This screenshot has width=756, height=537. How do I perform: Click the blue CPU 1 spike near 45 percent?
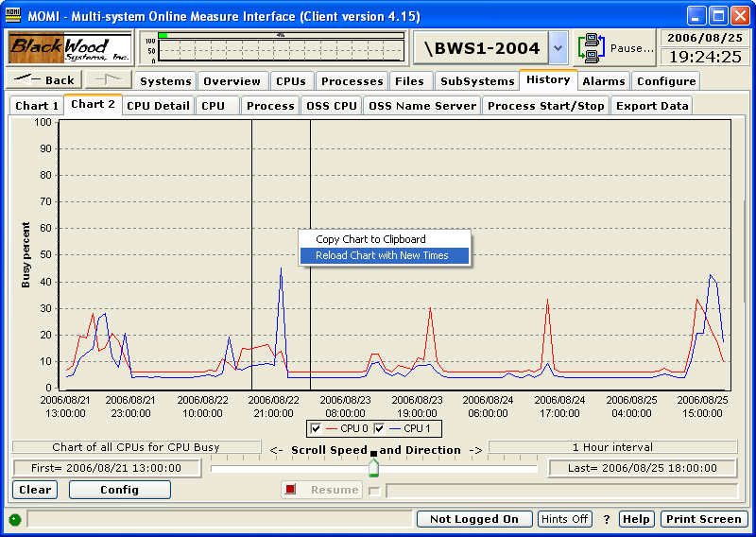281,270
